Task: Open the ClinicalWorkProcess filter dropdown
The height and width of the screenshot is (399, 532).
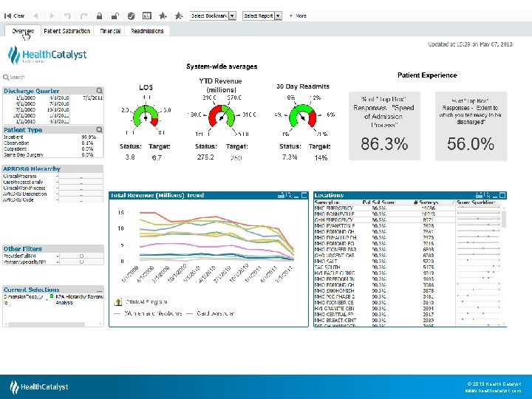Action: pos(58,188)
